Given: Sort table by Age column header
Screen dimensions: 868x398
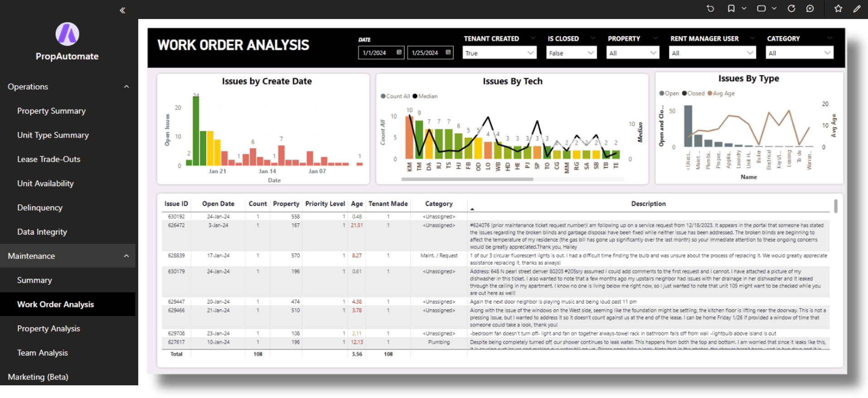Looking at the screenshot, I should [357, 204].
